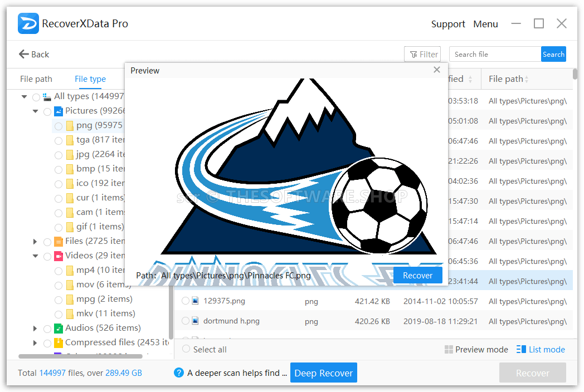The width and height of the screenshot is (584, 392).
Task: Click the tree panel vertical scrollbar
Action: (171, 313)
